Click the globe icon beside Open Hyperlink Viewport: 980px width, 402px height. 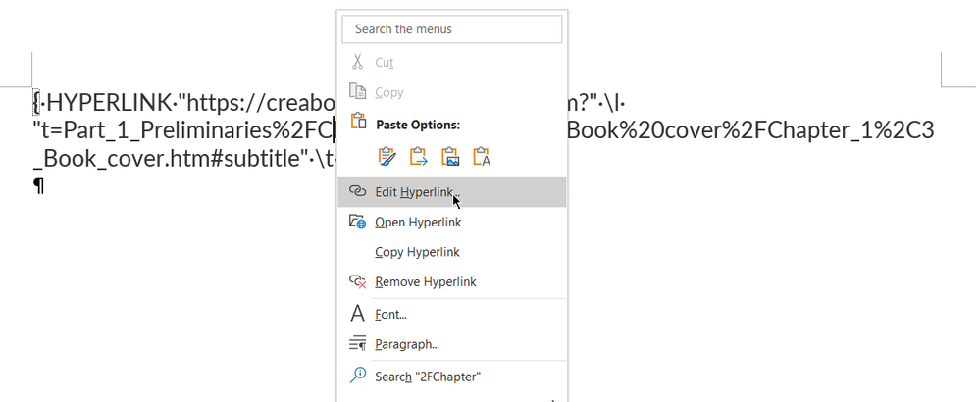pyautogui.click(x=358, y=223)
